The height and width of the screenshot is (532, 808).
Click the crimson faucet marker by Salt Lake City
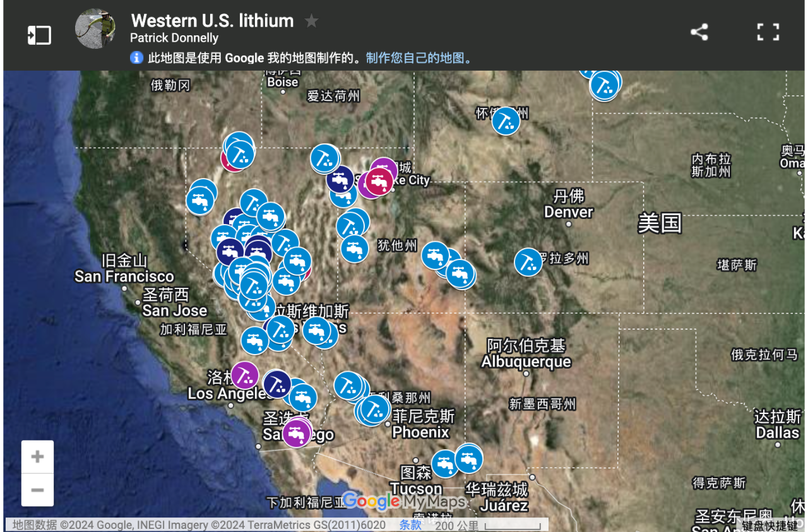click(379, 181)
